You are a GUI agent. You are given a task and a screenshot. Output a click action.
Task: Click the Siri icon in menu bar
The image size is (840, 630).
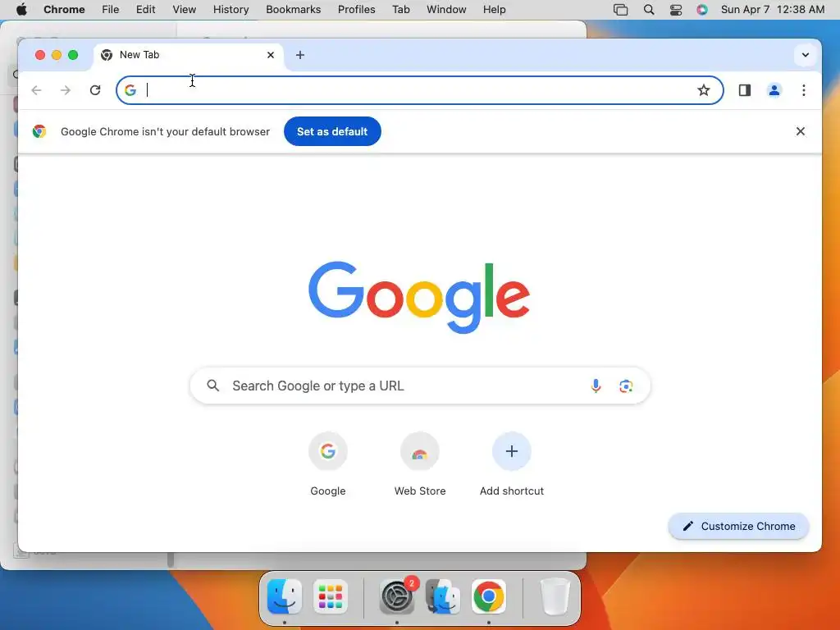(x=702, y=10)
